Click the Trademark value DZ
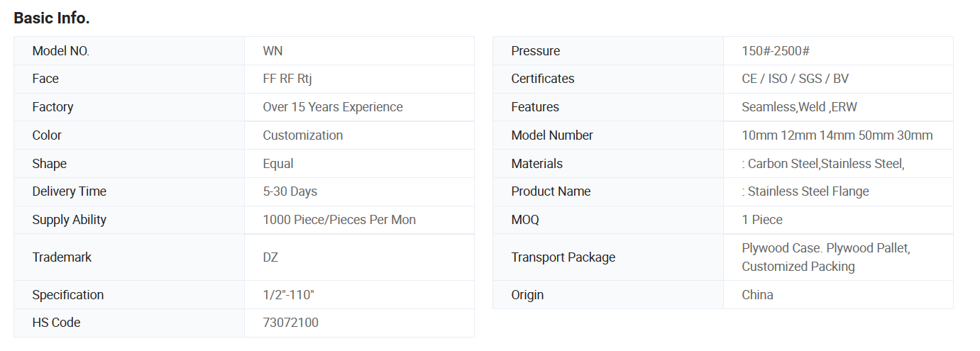Viewport: 980px width, 351px height. 270,257
